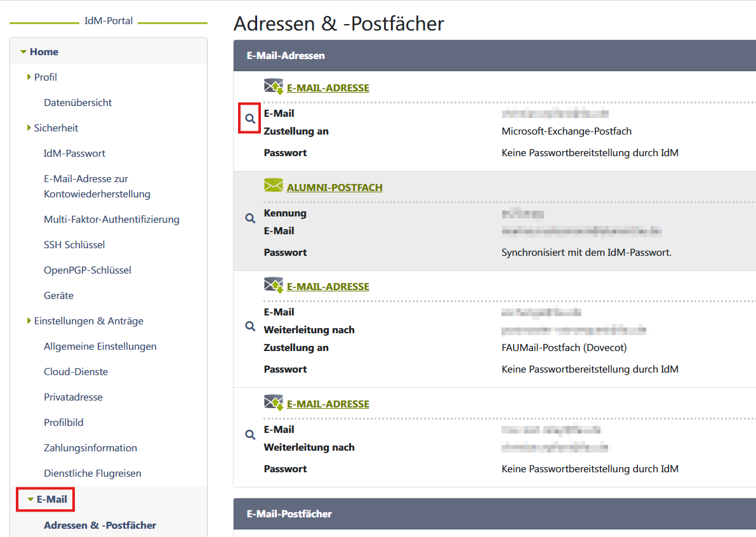Go to SSH Schlüssel settings

(74, 245)
